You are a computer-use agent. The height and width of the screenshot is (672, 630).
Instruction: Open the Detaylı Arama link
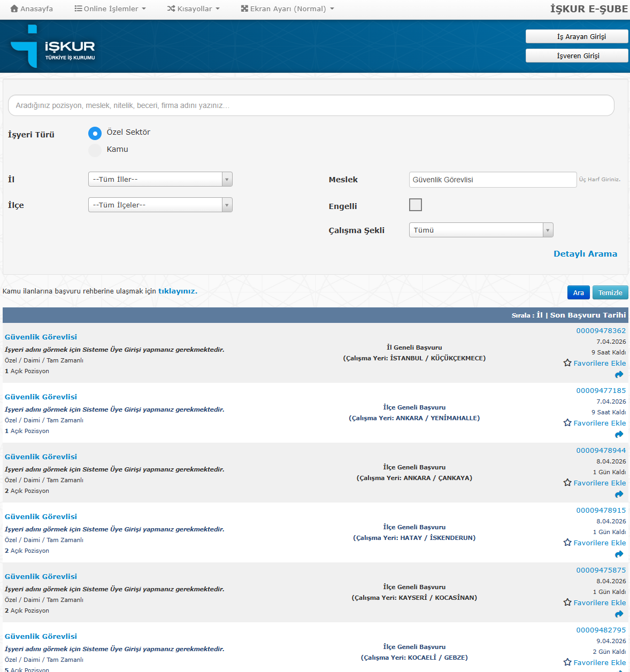(585, 254)
